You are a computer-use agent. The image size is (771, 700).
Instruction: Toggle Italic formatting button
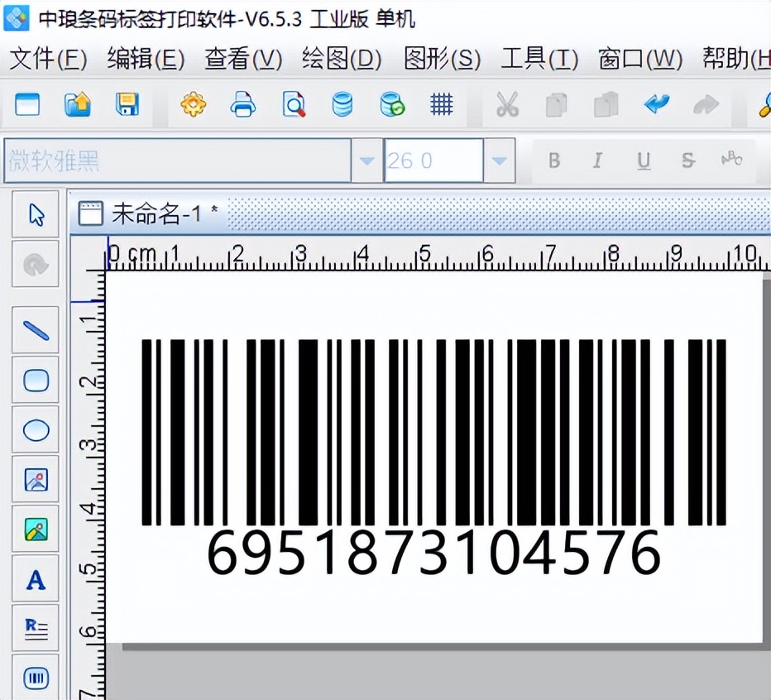point(597,161)
